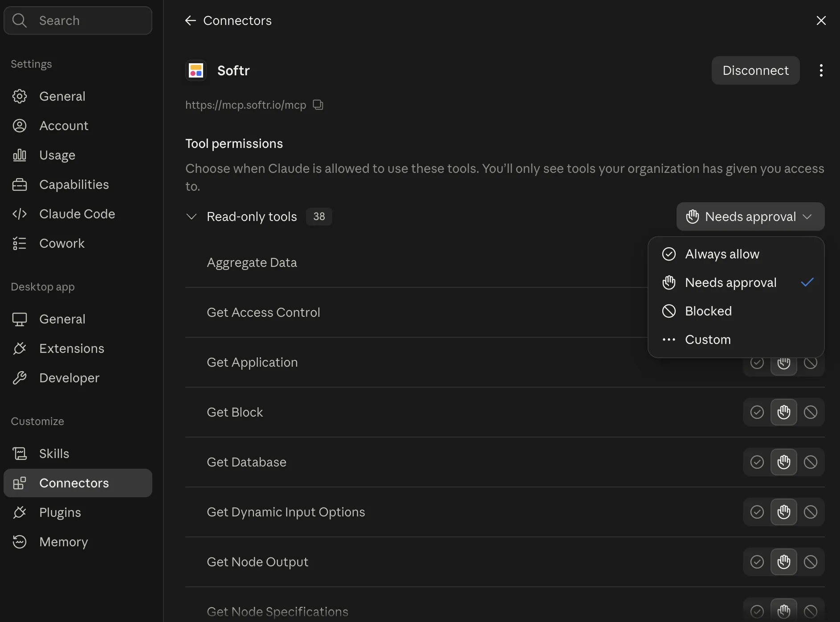
Task: Open Desktop app General monitor icon
Action: 20,319
